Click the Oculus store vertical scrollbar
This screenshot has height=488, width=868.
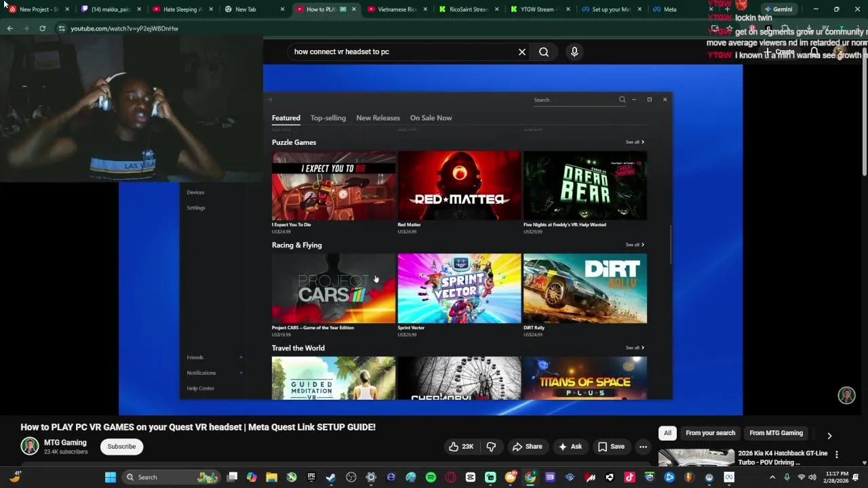click(x=670, y=244)
